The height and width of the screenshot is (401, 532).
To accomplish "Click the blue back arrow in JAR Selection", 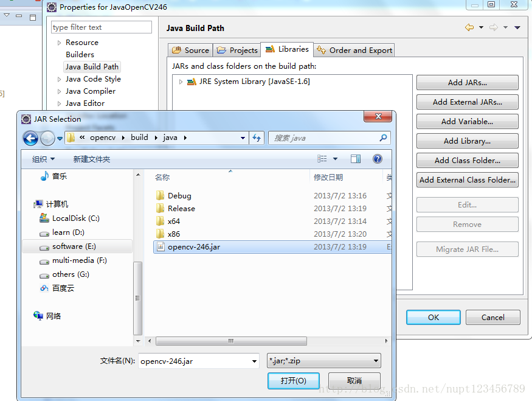I will pos(30,138).
